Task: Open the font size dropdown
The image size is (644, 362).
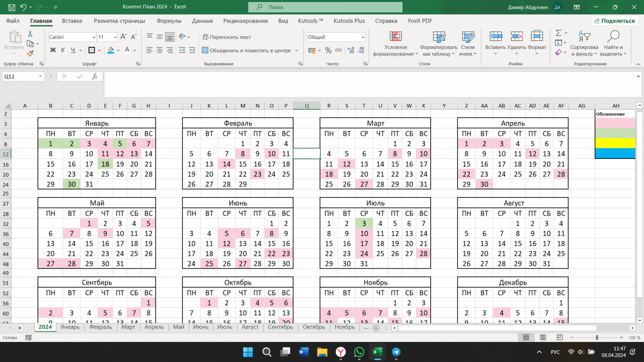Action: [115, 37]
